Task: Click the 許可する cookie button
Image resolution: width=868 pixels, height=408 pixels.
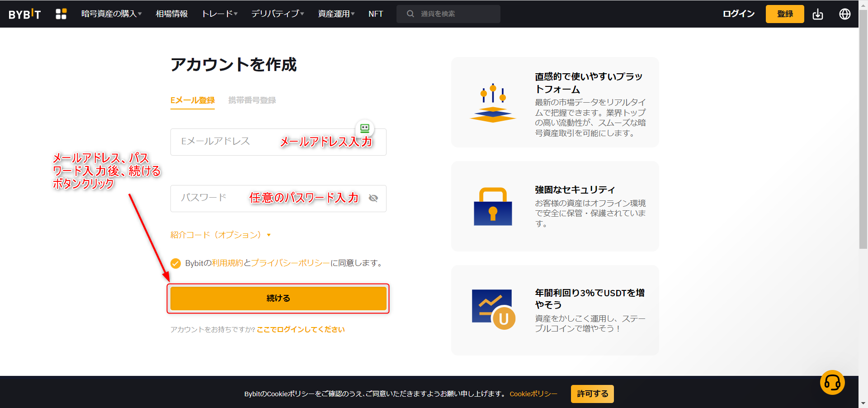Action: 592,394
